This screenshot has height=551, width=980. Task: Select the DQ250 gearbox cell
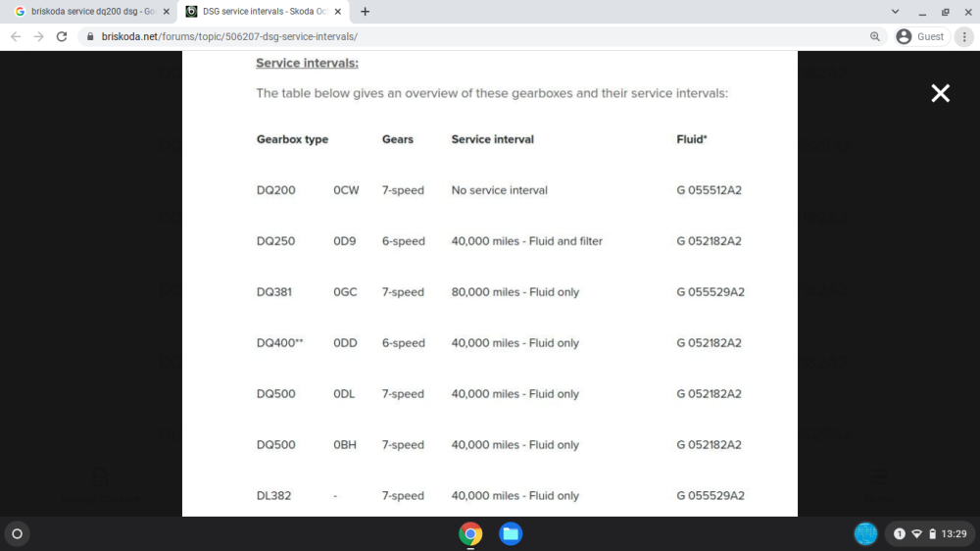click(x=275, y=241)
